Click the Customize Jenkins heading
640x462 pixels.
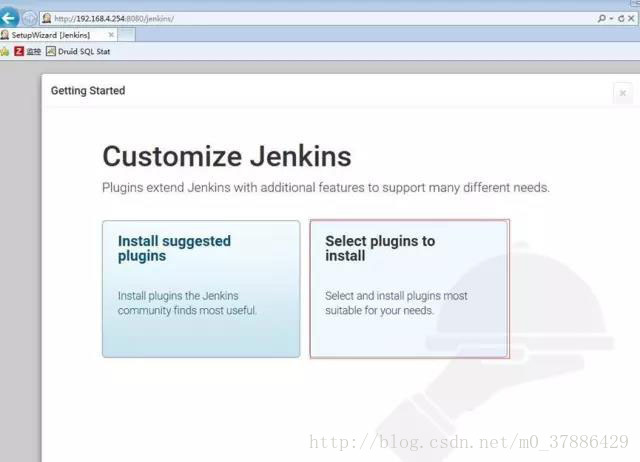tap(227, 156)
